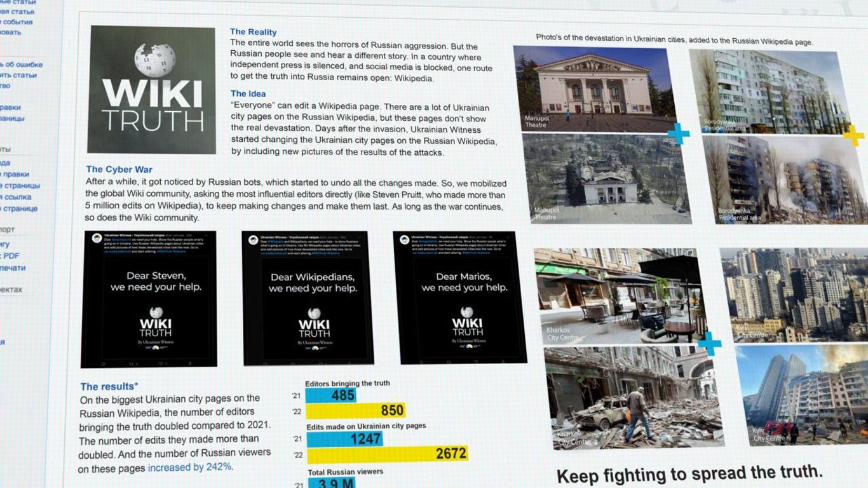
Task: Click 'The Cyber War' heading
Action: [119, 170]
